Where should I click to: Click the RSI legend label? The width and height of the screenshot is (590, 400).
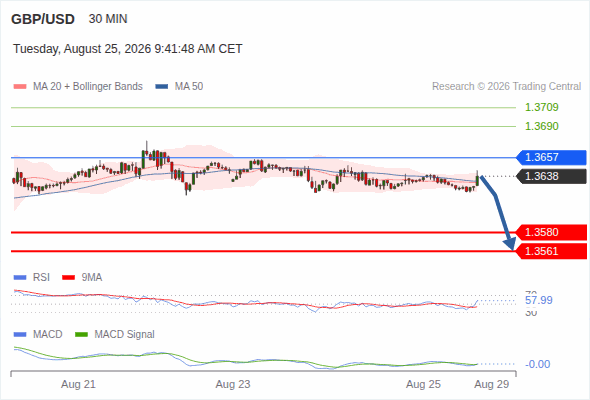pos(41,278)
